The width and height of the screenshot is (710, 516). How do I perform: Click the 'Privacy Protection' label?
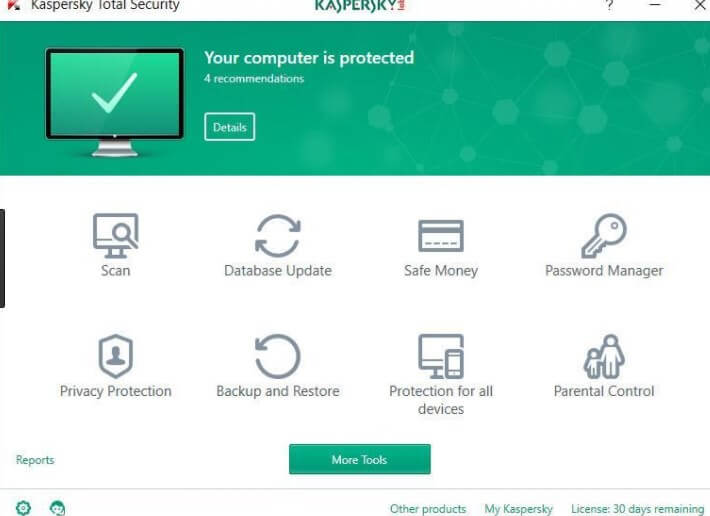point(115,391)
